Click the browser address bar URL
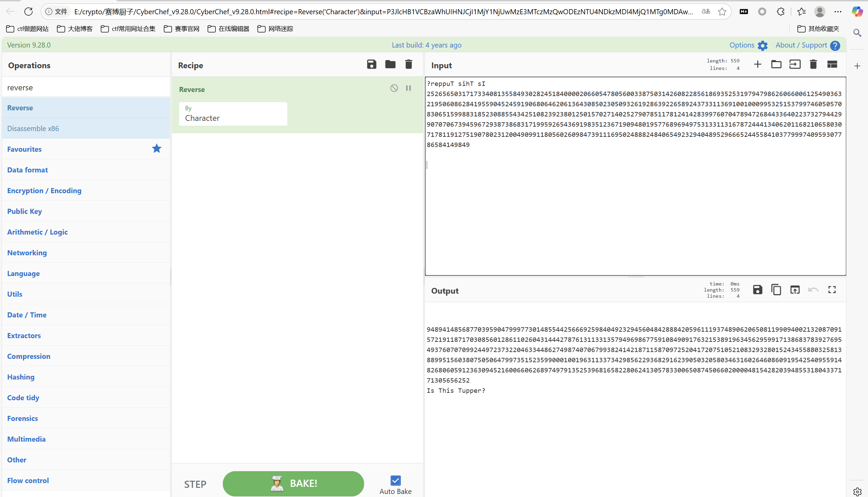This screenshot has height=497, width=868. [x=383, y=12]
